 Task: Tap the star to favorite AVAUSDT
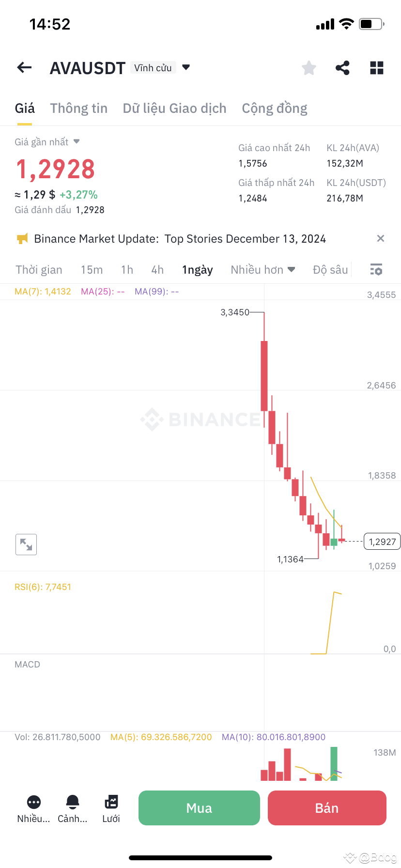point(308,68)
